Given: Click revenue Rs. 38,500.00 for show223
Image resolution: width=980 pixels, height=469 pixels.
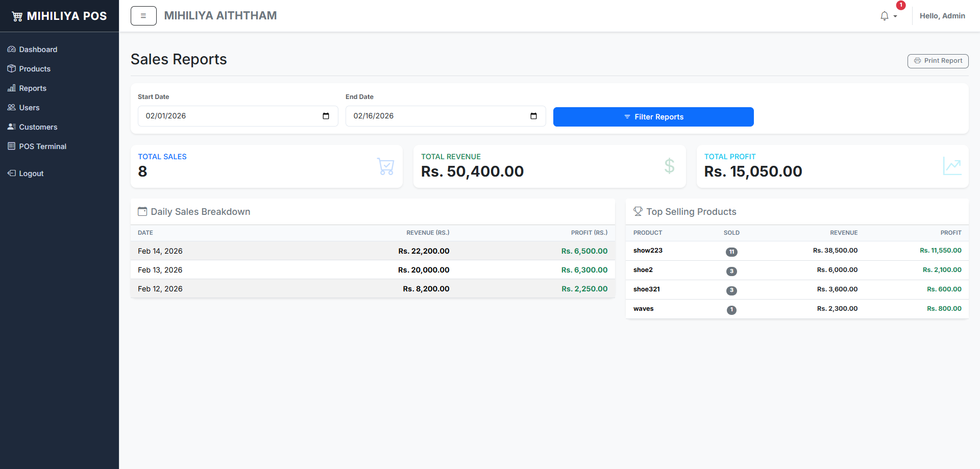Looking at the screenshot, I should [x=835, y=251].
